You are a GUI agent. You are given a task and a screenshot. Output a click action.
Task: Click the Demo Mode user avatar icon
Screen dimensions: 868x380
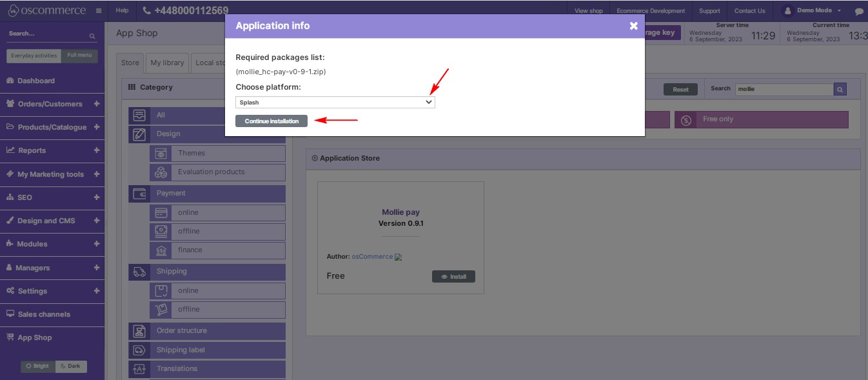coord(788,11)
